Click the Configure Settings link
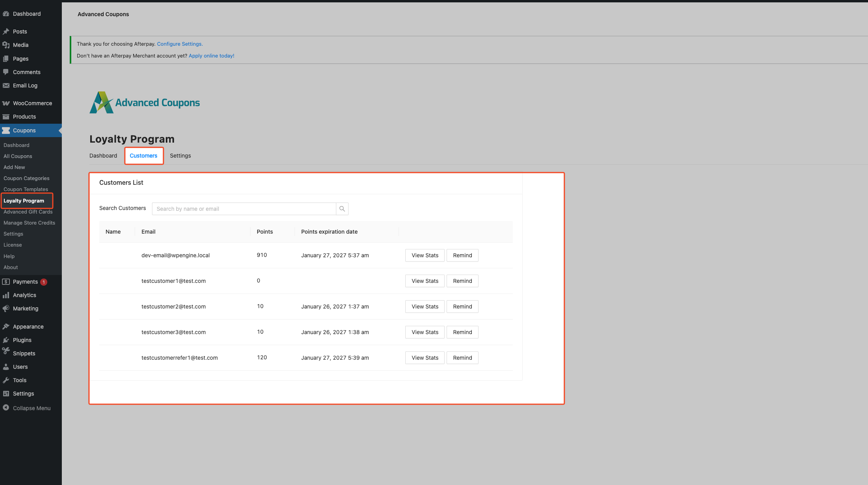The height and width of the screenshot is (485, 868). click(x=180, y=44)
